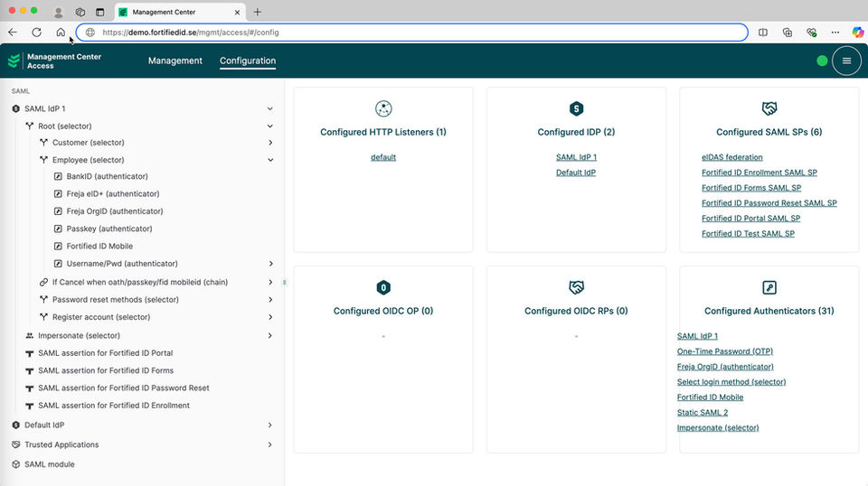Open the default HTTP listener link
Screen dimensions: 868x486
[x=383, y=157]
